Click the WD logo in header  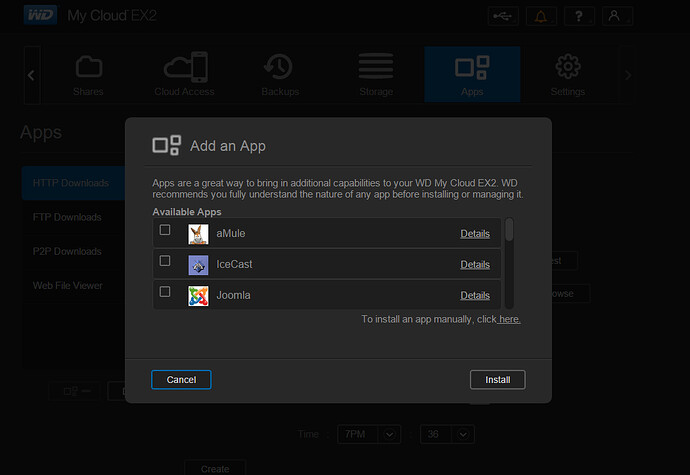pos(40,15)
